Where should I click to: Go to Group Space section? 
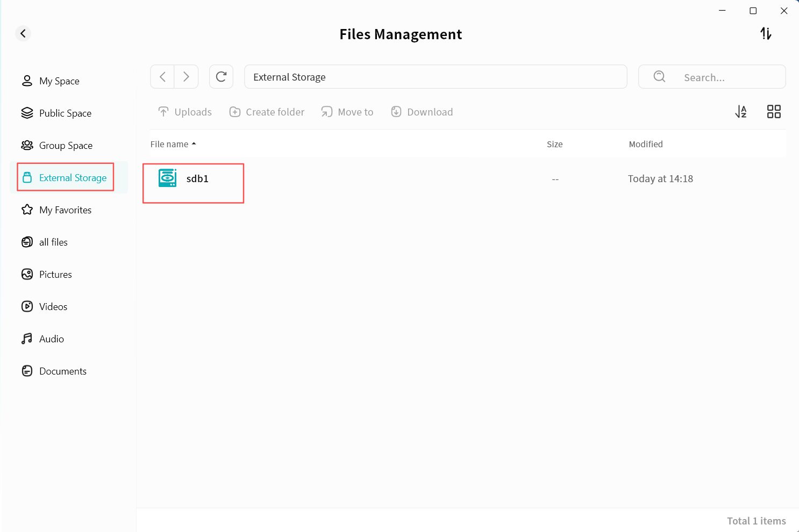pos(66,146)
